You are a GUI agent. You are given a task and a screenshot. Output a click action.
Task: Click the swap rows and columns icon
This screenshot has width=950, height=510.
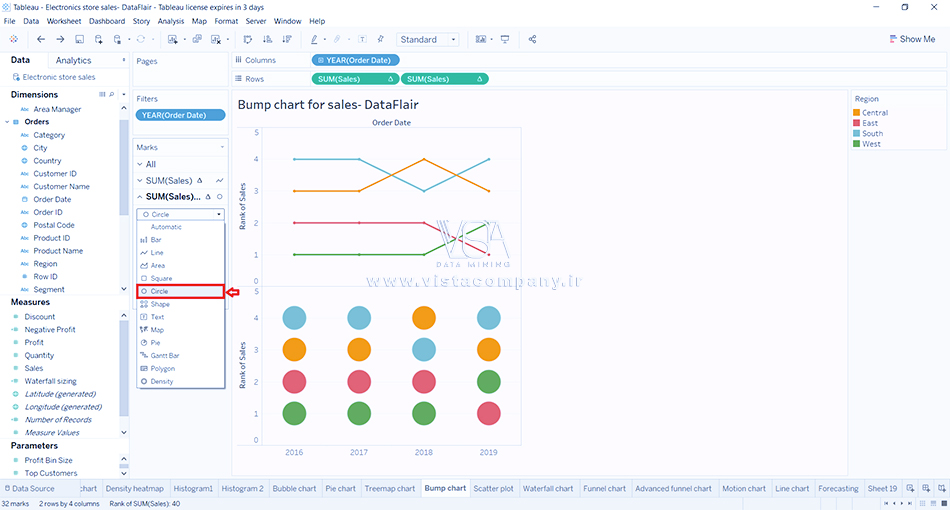[247, 39]
